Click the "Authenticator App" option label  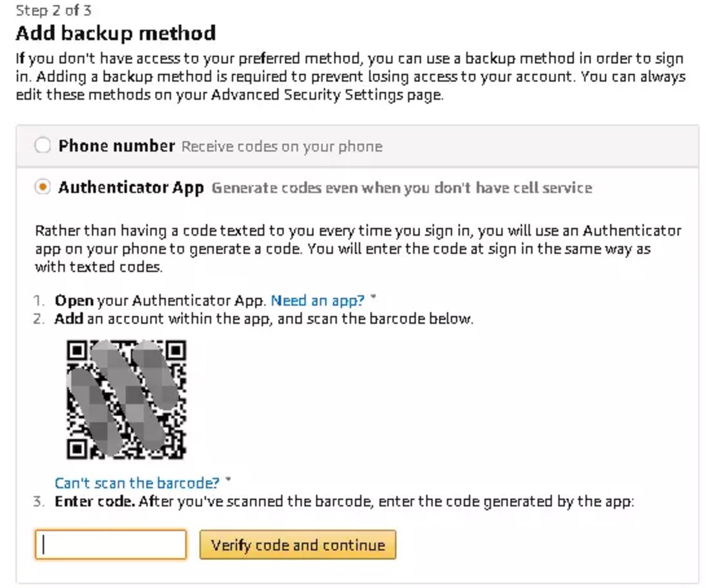pos(131,188)
